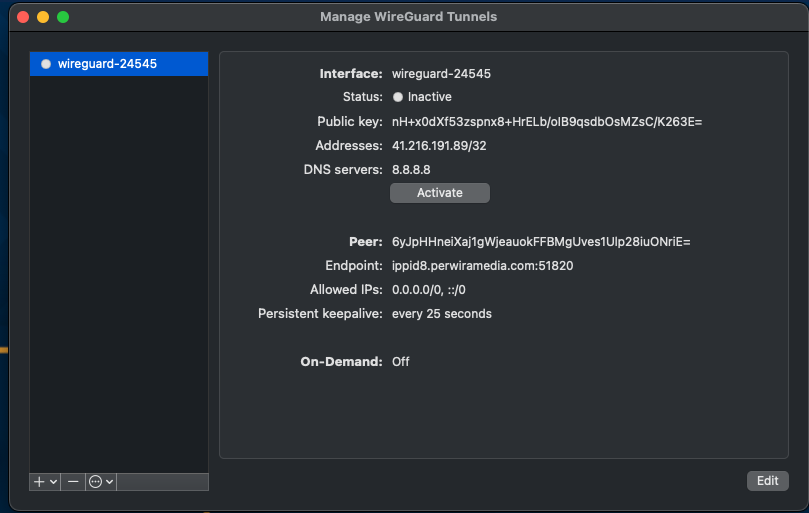The width and height of the screenshot is (809, 513).
Task: Click the empty area of the tunnel list
Action: coord(118,270)
